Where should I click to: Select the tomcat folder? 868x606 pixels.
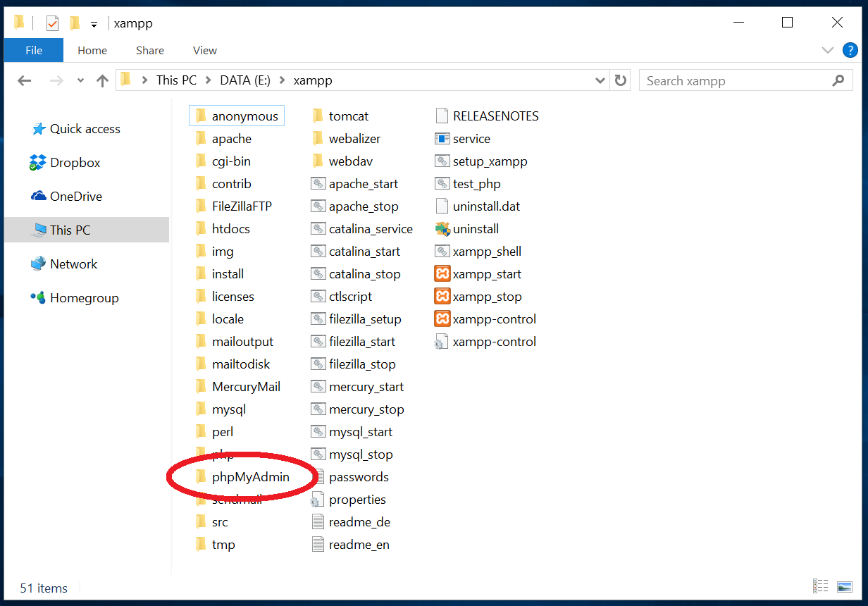tap(340, 116)
